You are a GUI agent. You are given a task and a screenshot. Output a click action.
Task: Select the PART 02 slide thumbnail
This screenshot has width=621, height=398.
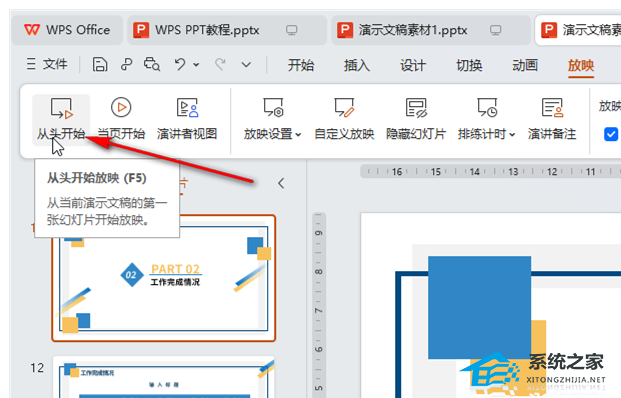coord(164,278)
